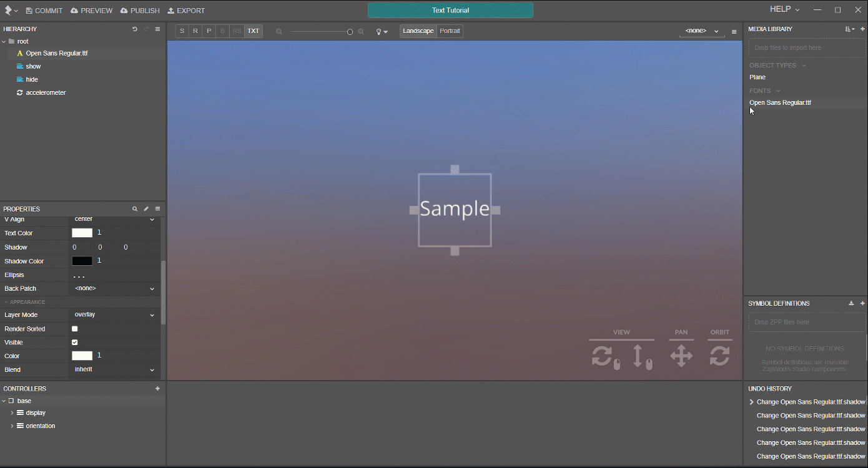
Task: Click the pencil edit icon in Properties
Action: (146, 209)
